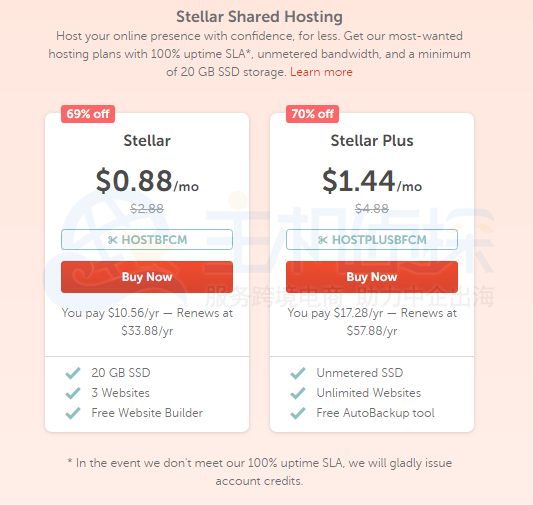The image size is (533, 505).
Task: Select the Stellar plan title
Action: click(x=147, y=141)
